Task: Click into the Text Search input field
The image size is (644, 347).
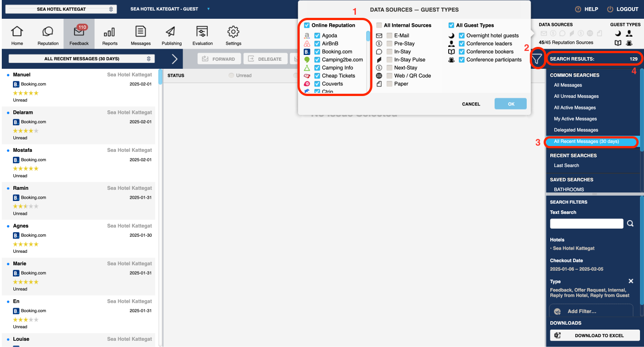Action: point(586,224)
